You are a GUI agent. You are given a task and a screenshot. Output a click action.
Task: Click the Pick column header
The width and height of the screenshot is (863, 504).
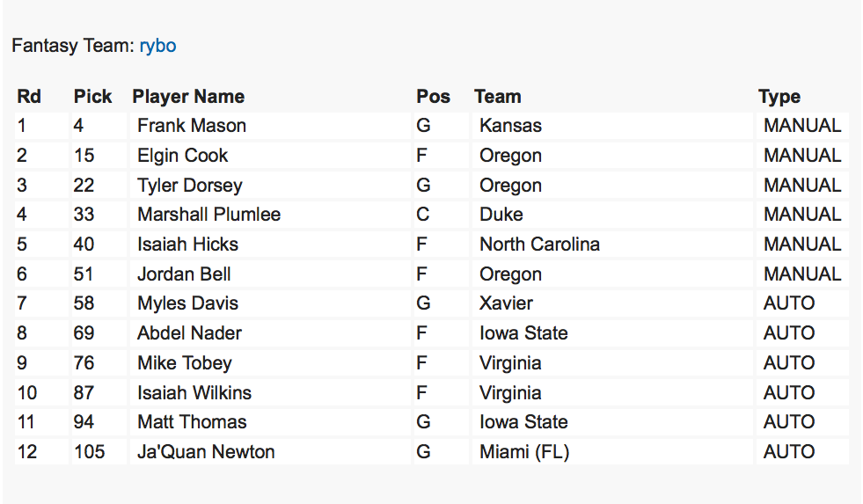tap(92, 97)
